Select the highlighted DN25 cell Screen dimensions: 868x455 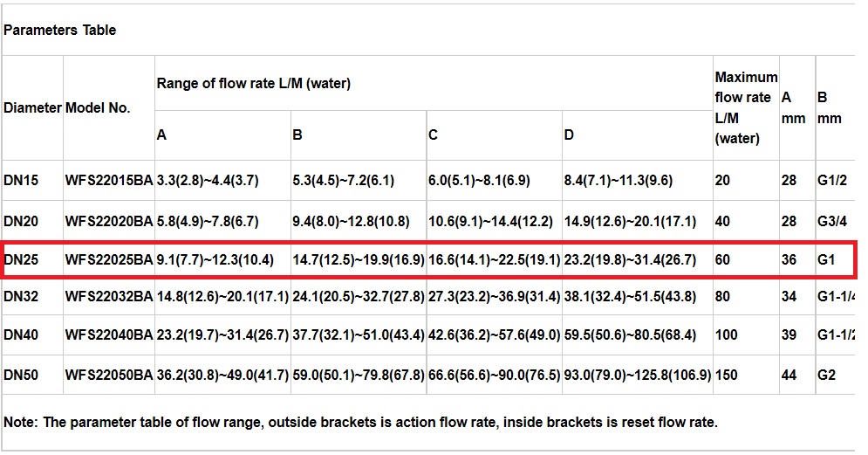coord(21,260)
